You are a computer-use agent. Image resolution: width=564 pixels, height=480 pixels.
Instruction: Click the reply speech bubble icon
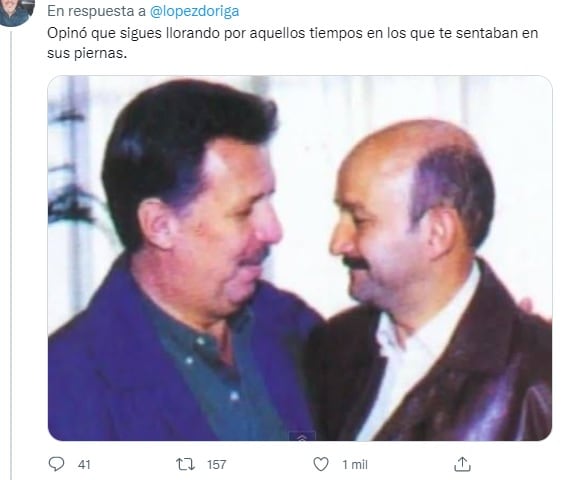(56, 464)
